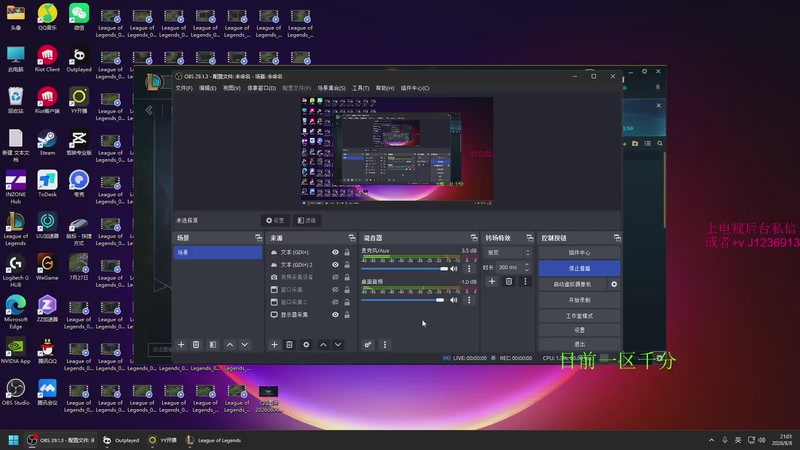Screen dimensions: 800x450
Task: Open the Steam desktop shortcut
Action: tap(47, 142)
